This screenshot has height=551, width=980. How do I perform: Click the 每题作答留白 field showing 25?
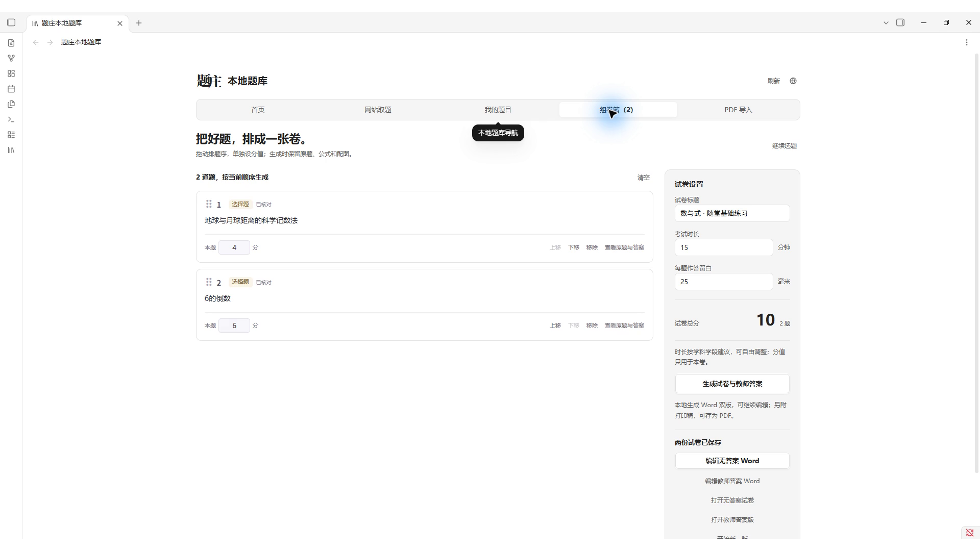(x=724, y=282)
